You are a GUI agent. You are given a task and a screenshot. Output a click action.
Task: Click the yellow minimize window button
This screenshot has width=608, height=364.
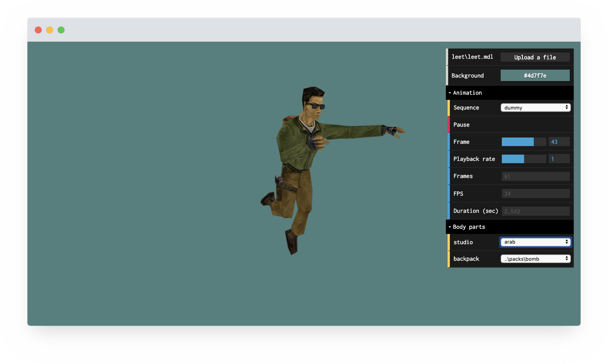coord(50,30)
